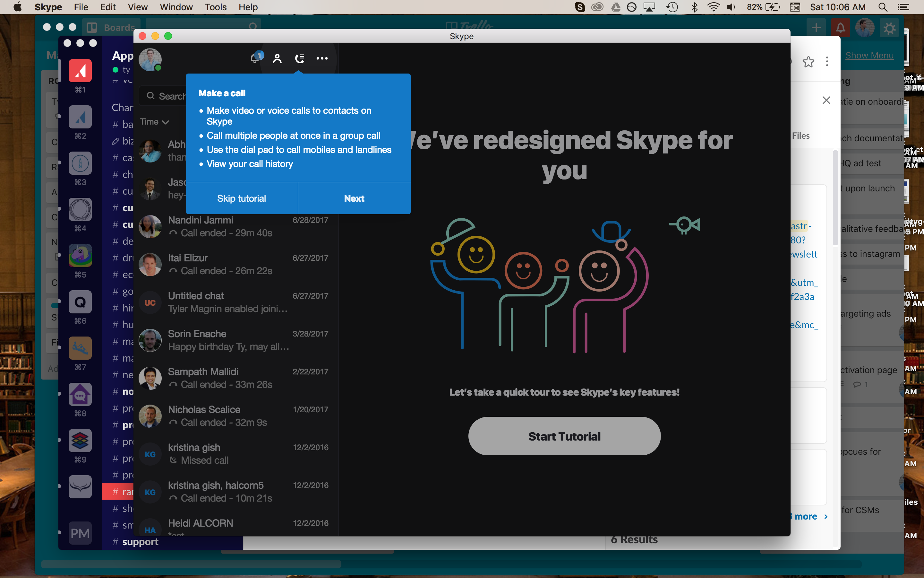Open the vertical dots menu beside star
Image resolution: width=924 pixels, height=578 pixels.
click(827, 62)
